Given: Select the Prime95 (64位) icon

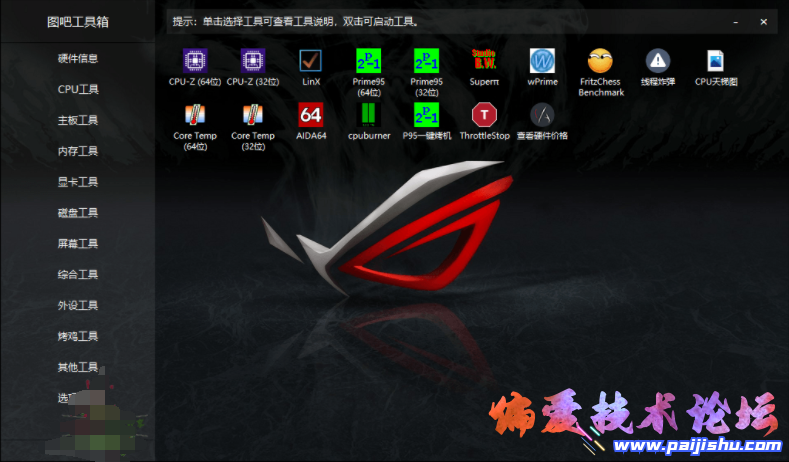Looking at the screenshot, I should pos(369,61).
